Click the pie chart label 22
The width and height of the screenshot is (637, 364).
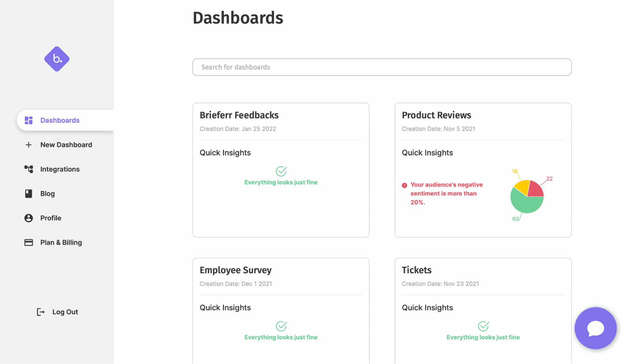coord(549,179)
